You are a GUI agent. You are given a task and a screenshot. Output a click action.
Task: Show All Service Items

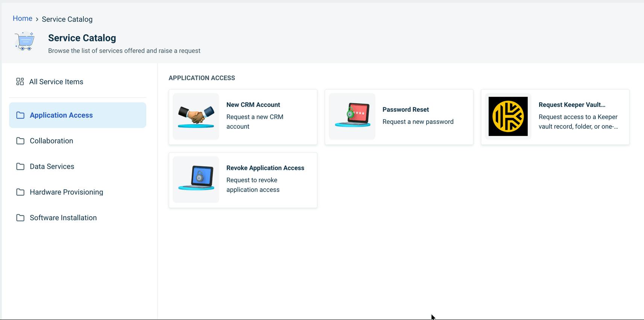(x=77, y=82)
